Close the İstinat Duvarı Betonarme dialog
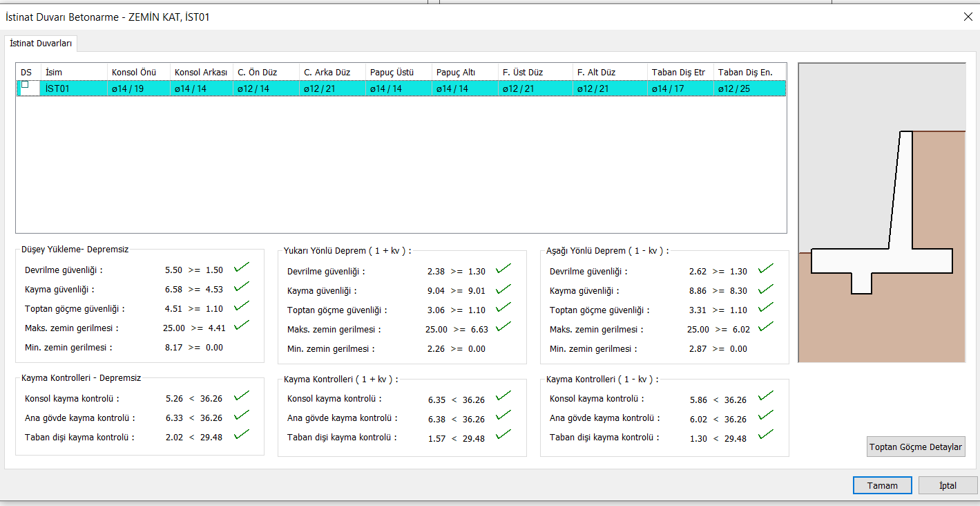 click(x=968, y=17)
